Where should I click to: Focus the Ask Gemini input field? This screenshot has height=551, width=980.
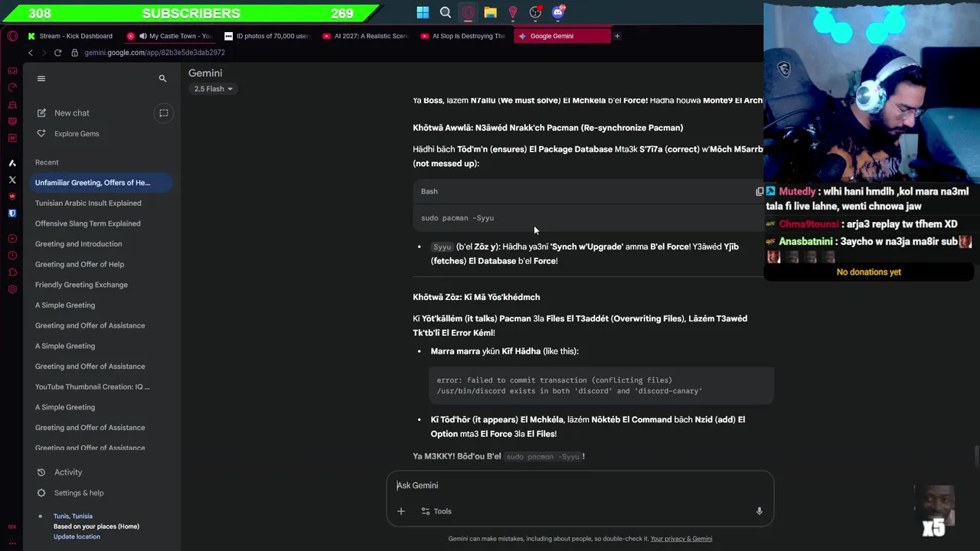[x=580, y=485]
